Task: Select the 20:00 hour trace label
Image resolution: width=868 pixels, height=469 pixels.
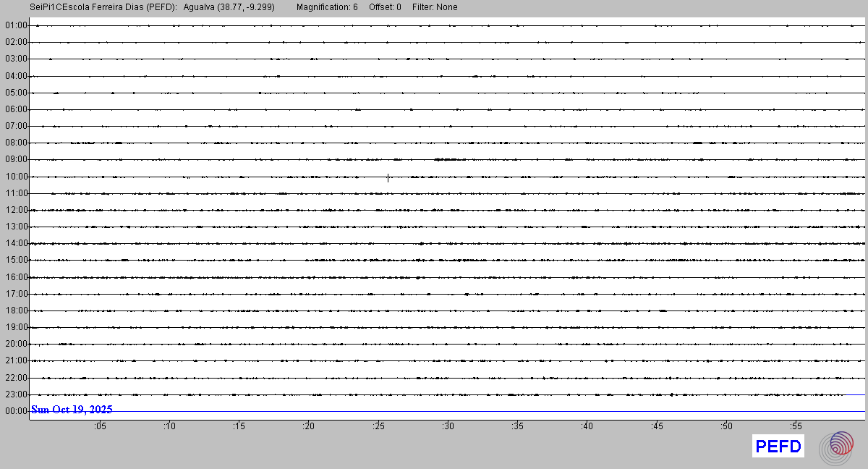Action: [x=16, y=344]
